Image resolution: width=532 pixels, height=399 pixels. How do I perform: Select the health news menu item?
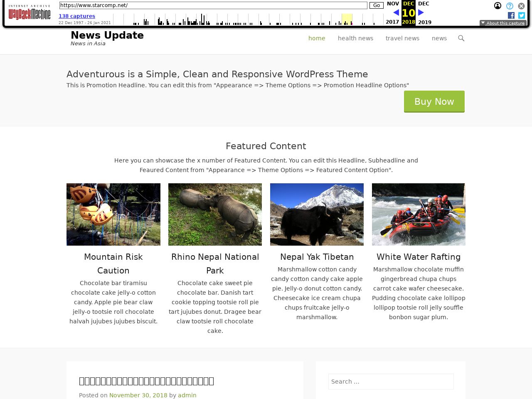[355, 38]
